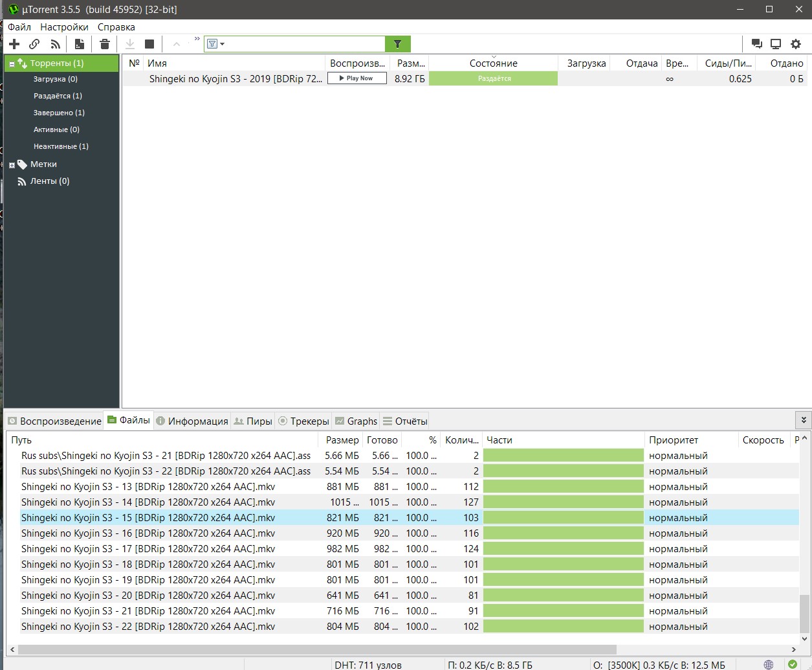This screenshot has width=812, height=670.
Task: Open chat bubbles icon in toolbar
Action: coord(756,44)
